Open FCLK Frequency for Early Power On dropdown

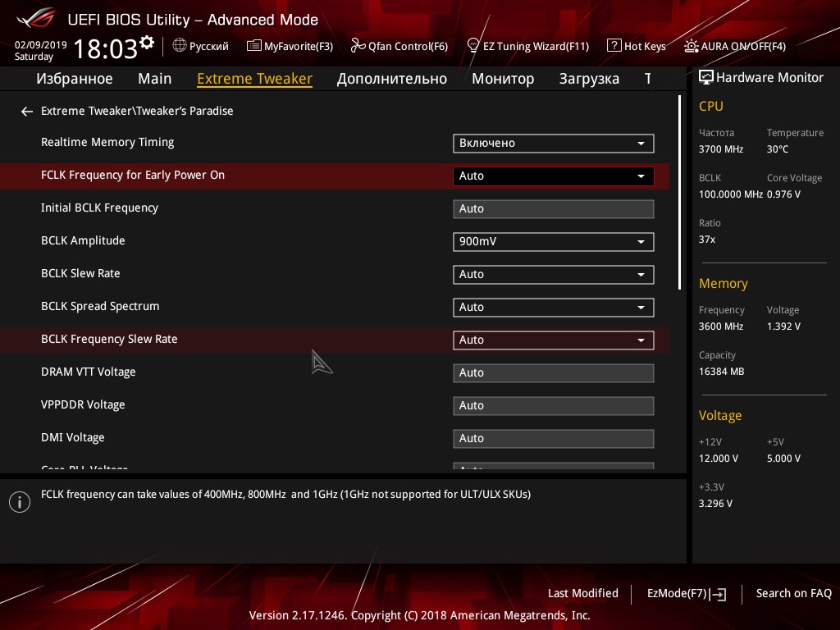(554, 176)
